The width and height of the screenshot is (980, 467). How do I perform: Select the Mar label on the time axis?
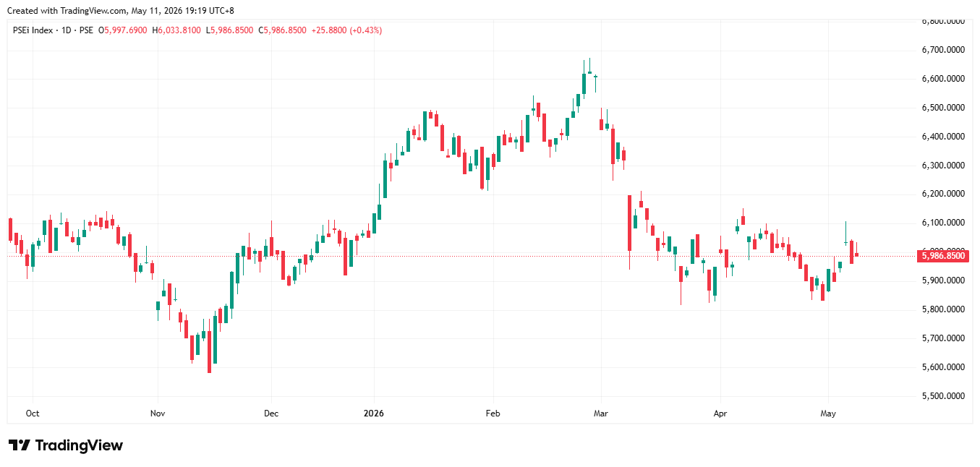pos(600,414)
